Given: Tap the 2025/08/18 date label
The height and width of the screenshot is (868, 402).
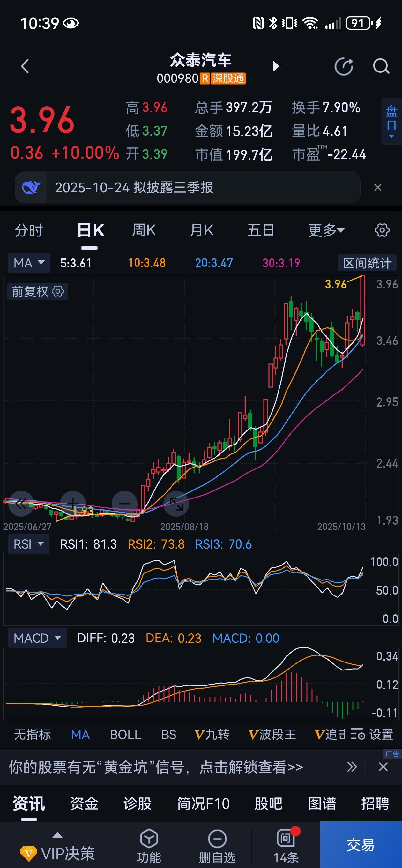Looking at the screenshot, I should click(184, 527).
